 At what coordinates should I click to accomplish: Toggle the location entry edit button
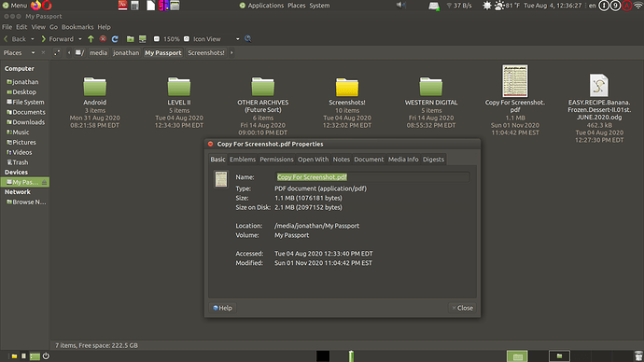57,52
